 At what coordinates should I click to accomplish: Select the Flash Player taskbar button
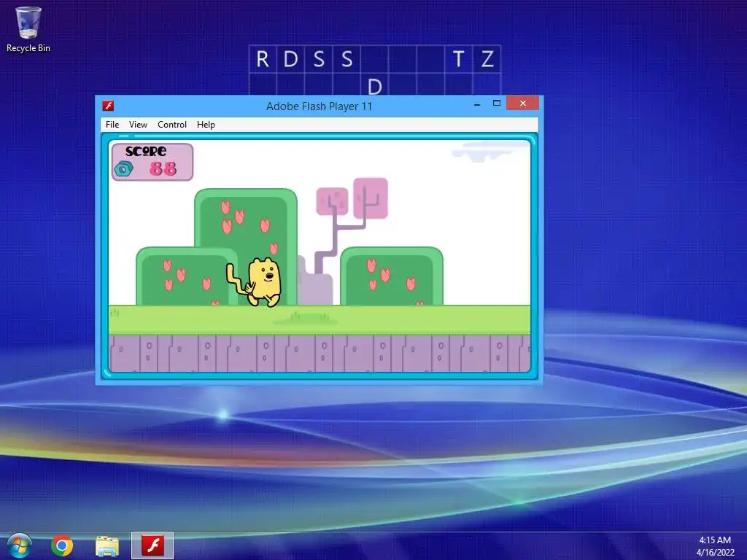[152, 545]
